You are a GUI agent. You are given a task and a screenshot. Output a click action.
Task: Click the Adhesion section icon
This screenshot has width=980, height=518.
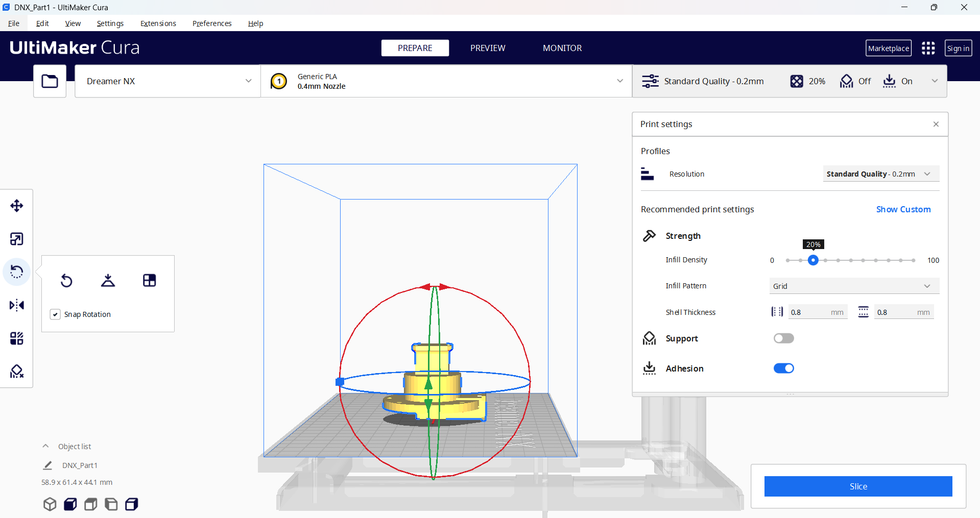tap(649, 368)
